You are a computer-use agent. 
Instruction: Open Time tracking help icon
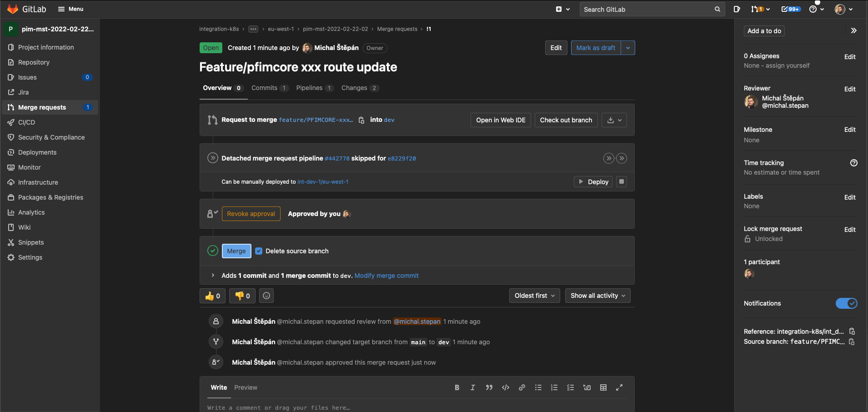click(x=854, y=163)
